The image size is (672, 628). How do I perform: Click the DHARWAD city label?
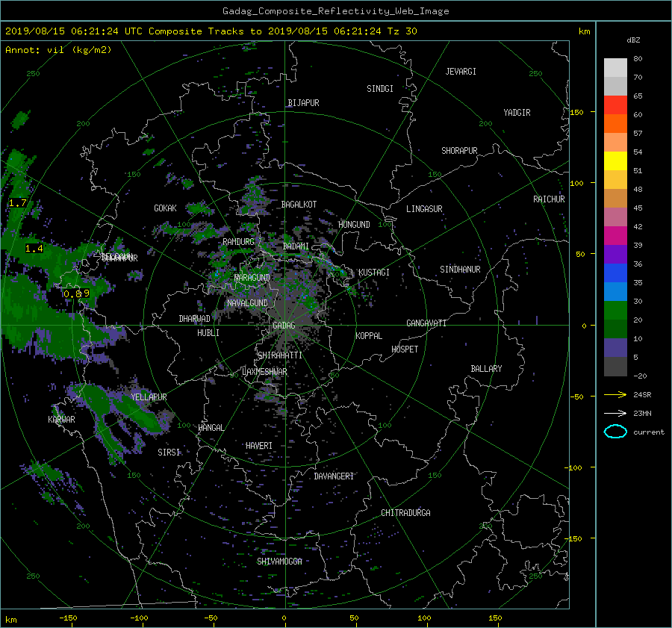(194, 319)
